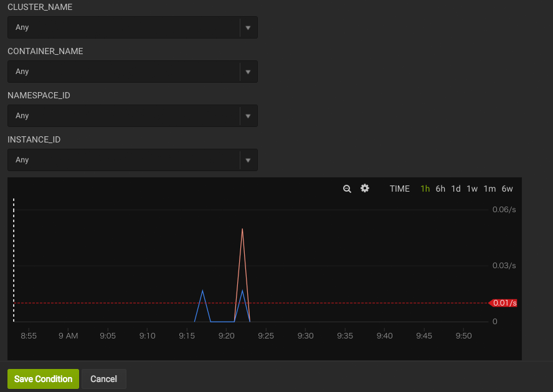Click the Save Condition button
Screen dimensions: 553x392
coord(43,379)
